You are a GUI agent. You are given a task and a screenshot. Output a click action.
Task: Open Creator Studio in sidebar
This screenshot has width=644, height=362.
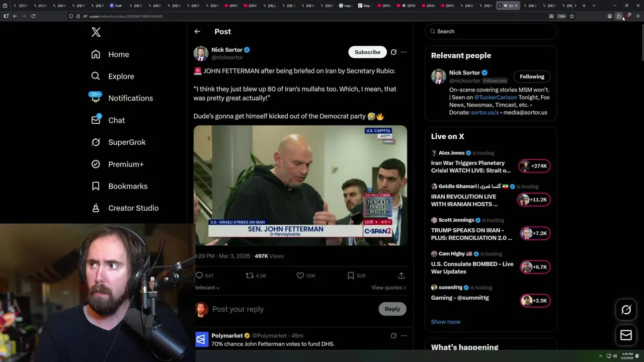125,208
